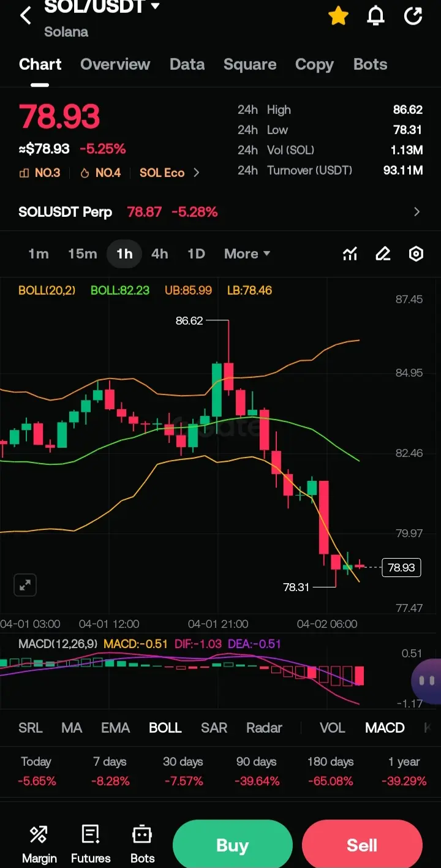Tap the 24h Turnover value 93.11M

(x=403, y=170)
